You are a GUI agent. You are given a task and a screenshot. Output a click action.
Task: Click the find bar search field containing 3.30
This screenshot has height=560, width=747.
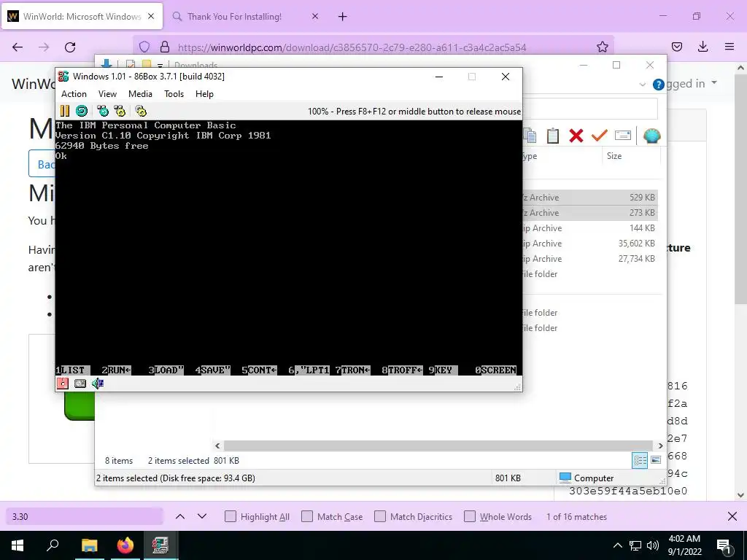click(x=85, y=517)
